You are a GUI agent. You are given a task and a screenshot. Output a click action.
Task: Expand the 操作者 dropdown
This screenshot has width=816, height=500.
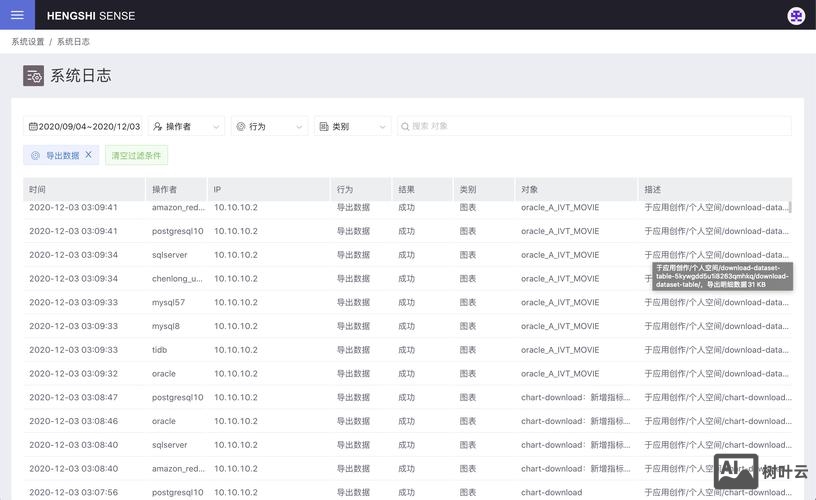215,127
